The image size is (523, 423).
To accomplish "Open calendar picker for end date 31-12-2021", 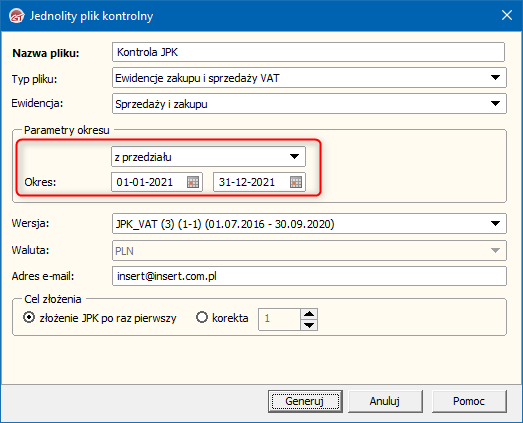I will click(x=296, y=182).
